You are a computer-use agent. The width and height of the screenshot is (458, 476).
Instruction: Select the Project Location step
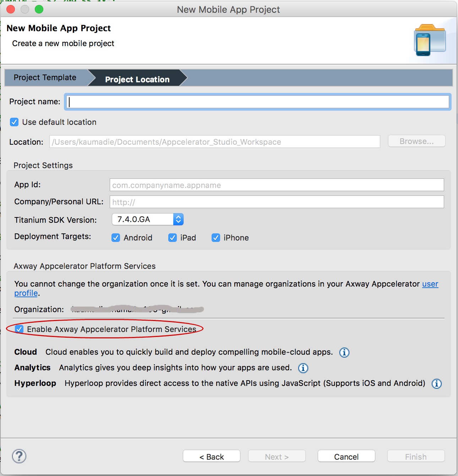pyautogui.click(x=137, y=79)
